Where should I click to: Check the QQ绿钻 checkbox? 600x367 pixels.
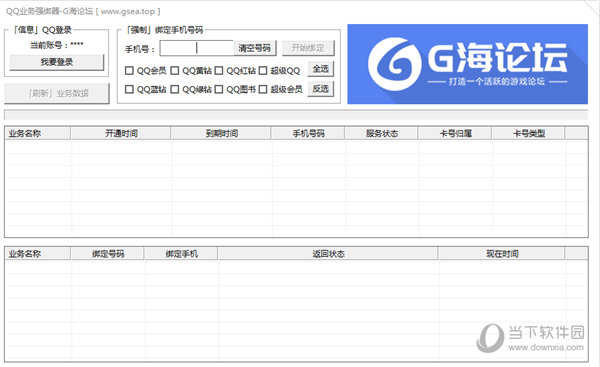175,89
